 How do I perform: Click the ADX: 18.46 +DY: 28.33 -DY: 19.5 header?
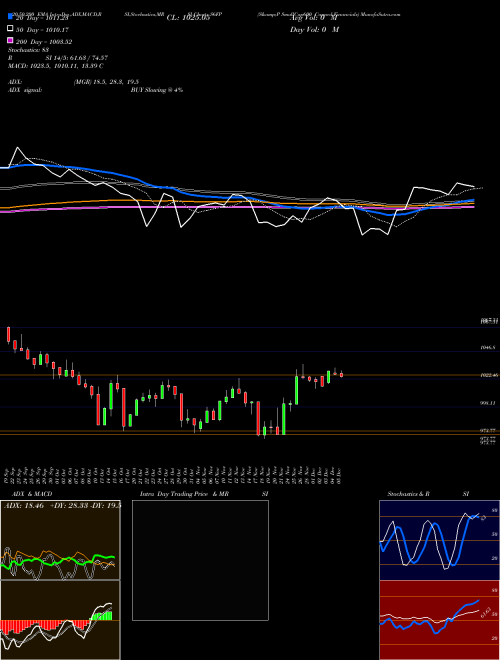pos(62,505)
